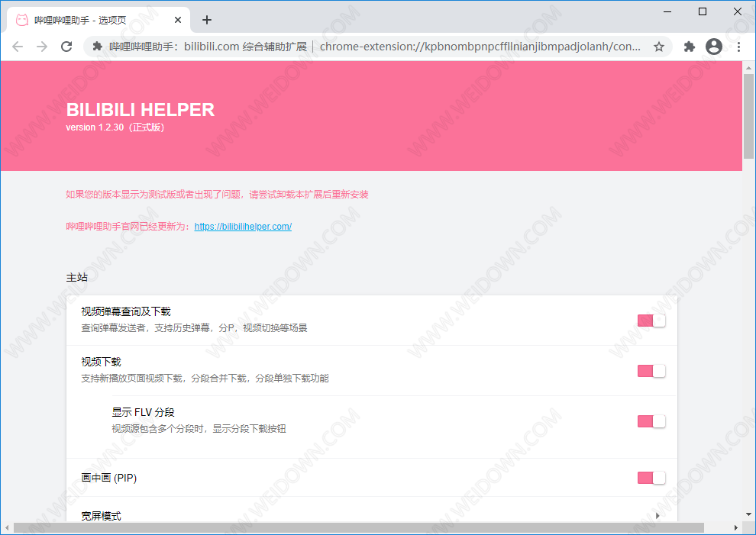Viewport: 756px width, 535px height.
Task: Reload the page with the refresh icon
Action: point(66,47)
